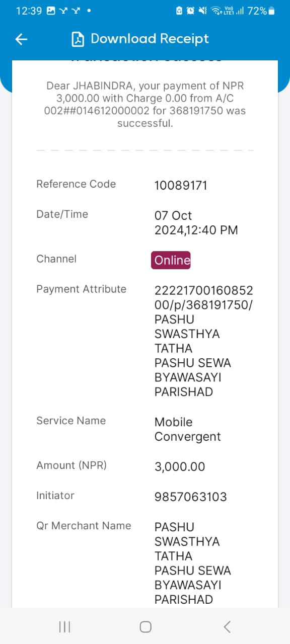Tap the date 07 Oct 2024 value

(x=196, y=223)
